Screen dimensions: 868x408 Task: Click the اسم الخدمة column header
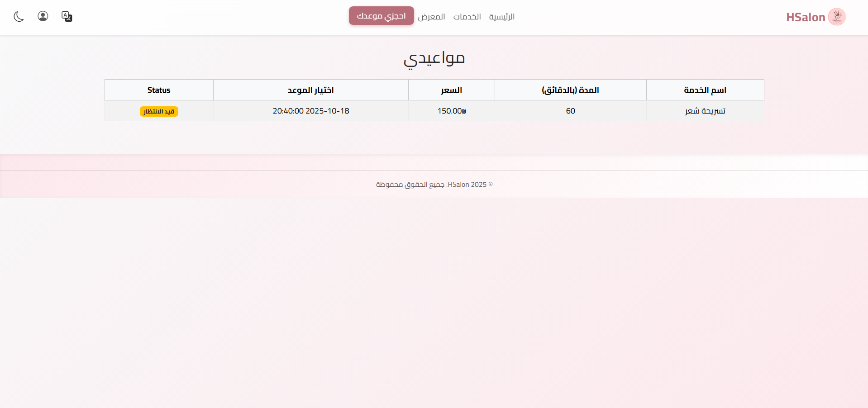(705, 90)
